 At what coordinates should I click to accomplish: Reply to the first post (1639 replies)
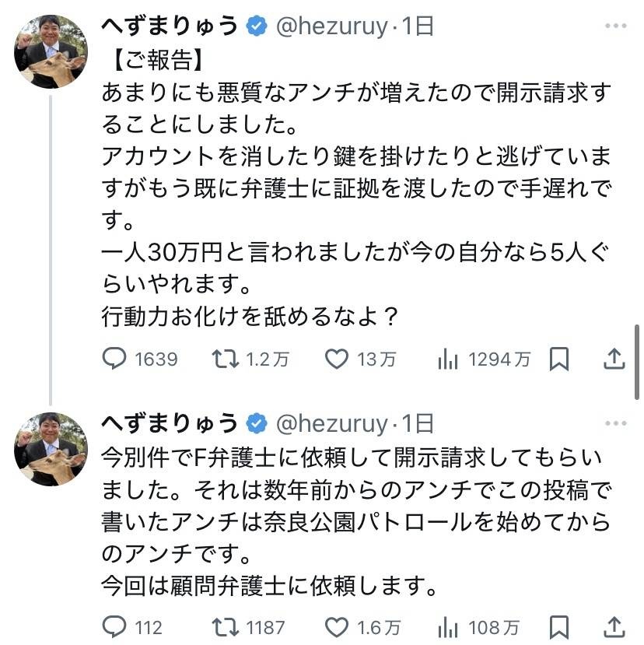(115, 359)
